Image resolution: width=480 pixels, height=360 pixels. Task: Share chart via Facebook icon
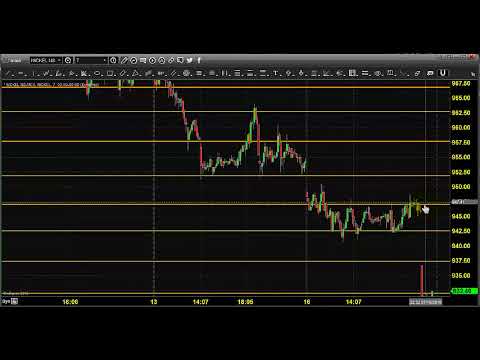199,60
